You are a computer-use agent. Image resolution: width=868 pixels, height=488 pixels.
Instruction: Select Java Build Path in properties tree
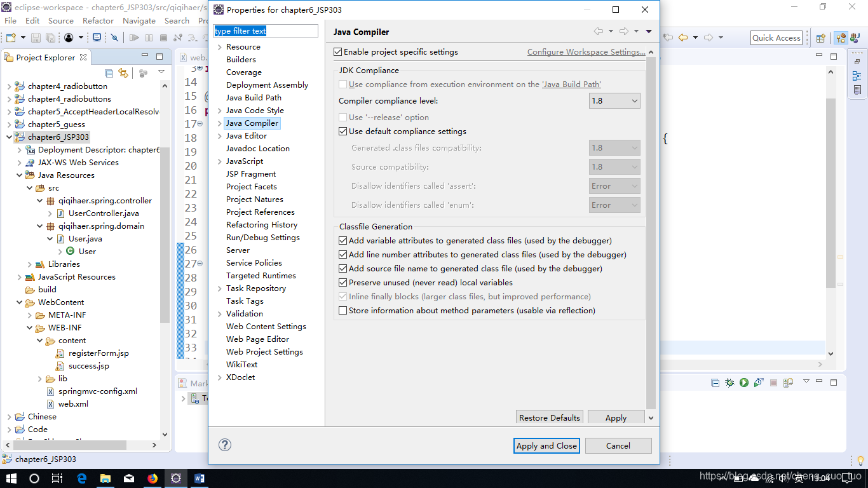254,98
